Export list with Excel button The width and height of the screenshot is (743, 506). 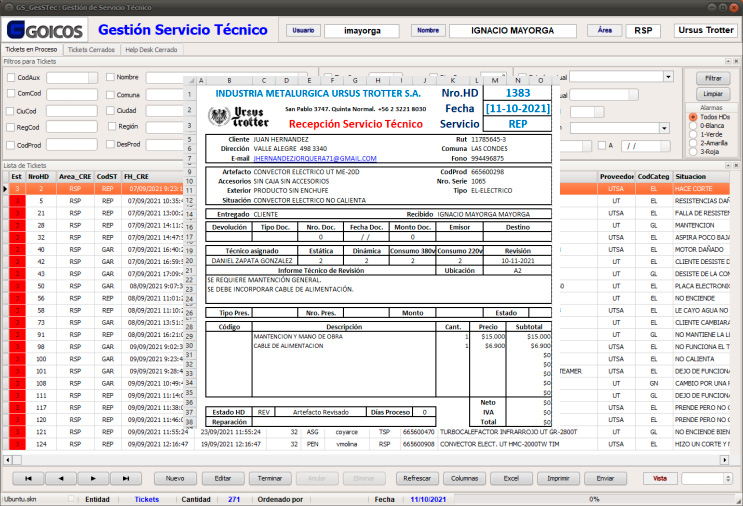tap(511, 479)
